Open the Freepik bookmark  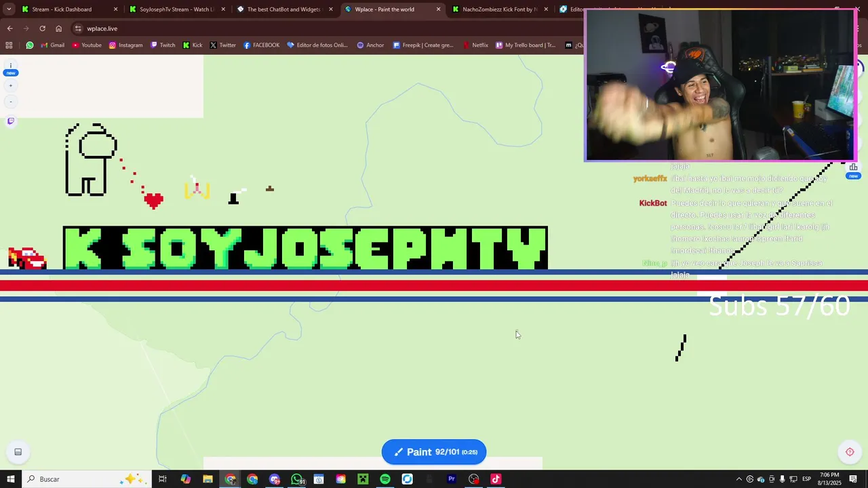pos(422,45)
